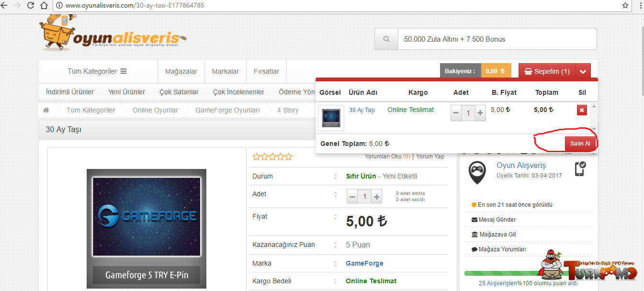Viewport: 644px width, 291px height.
Task: Click the balance 0,00 ₺ badge
Action: (x=496, y=71)
